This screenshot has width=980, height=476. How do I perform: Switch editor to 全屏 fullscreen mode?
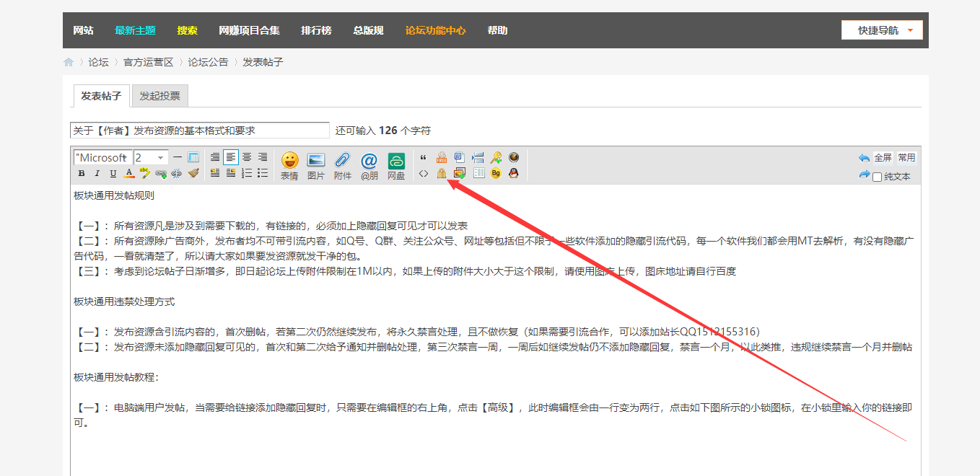coord(883,157)
